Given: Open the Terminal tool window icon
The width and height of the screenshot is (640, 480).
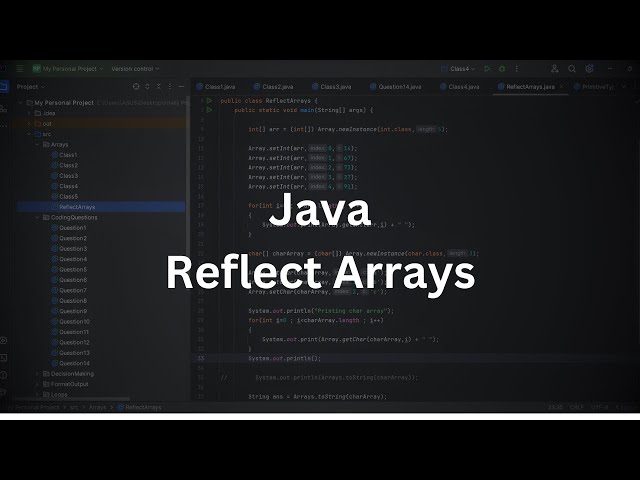Looking at the screenshot, I should coord(3,358).
